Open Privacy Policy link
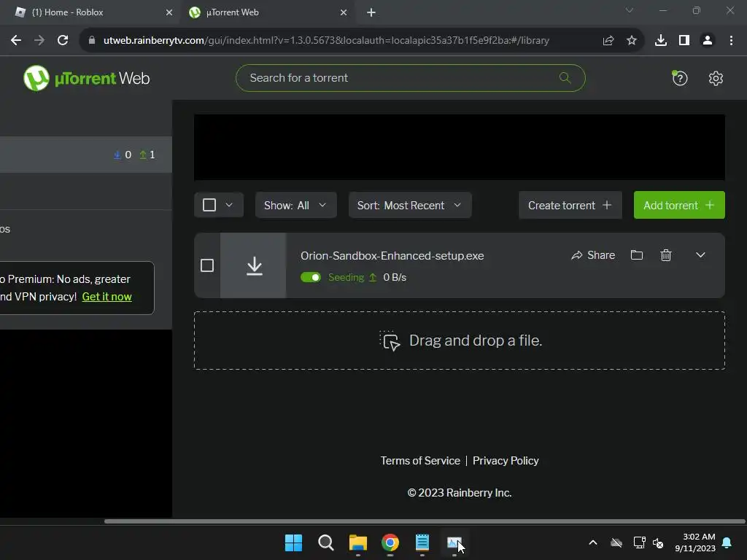The image size is (747, 560). [506, 461]
